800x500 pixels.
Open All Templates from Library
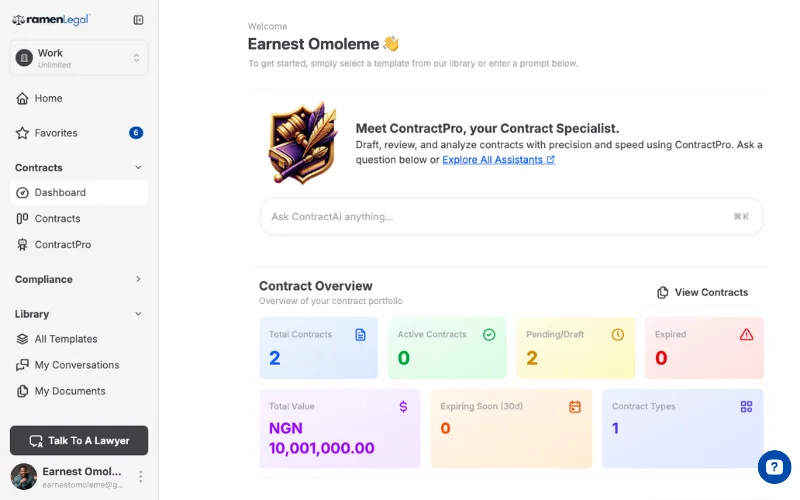pyautogui.click(x=66, y=339)
